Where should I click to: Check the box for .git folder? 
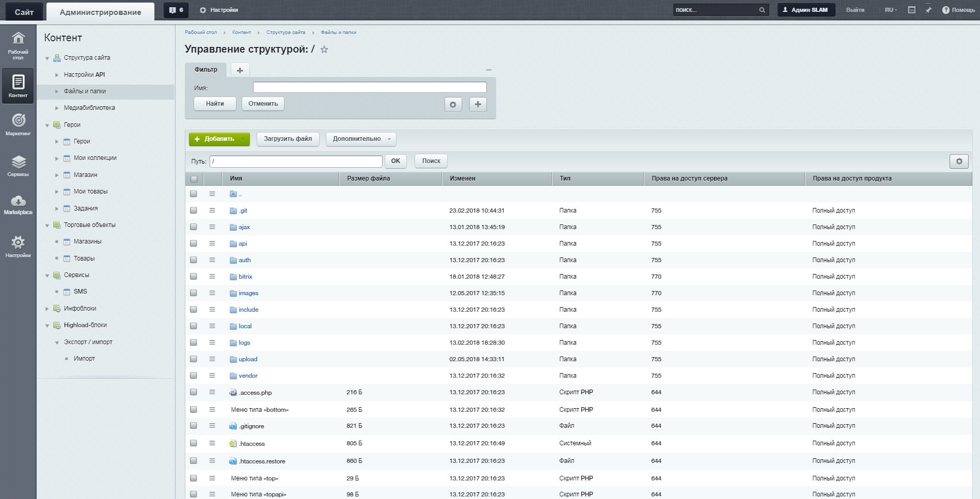click(194, 211)
